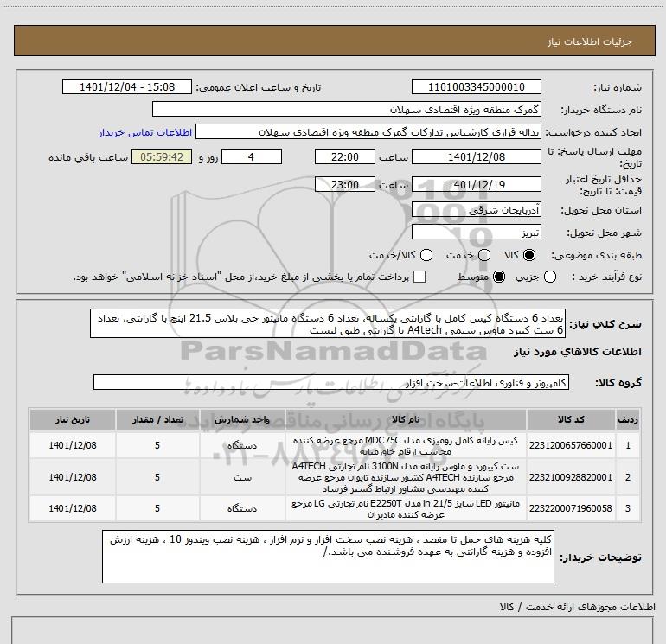Click the remaining days field showing 4

[x=252, y=156]
